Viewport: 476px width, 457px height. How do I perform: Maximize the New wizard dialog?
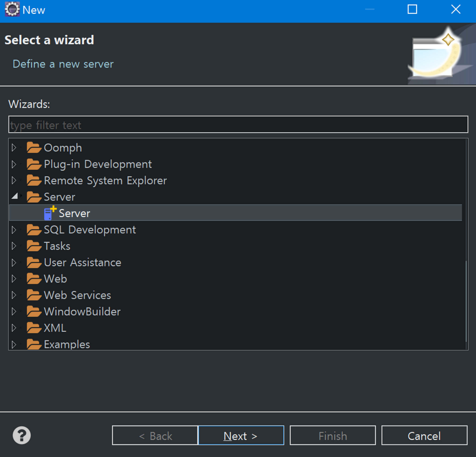pos(412,9)
